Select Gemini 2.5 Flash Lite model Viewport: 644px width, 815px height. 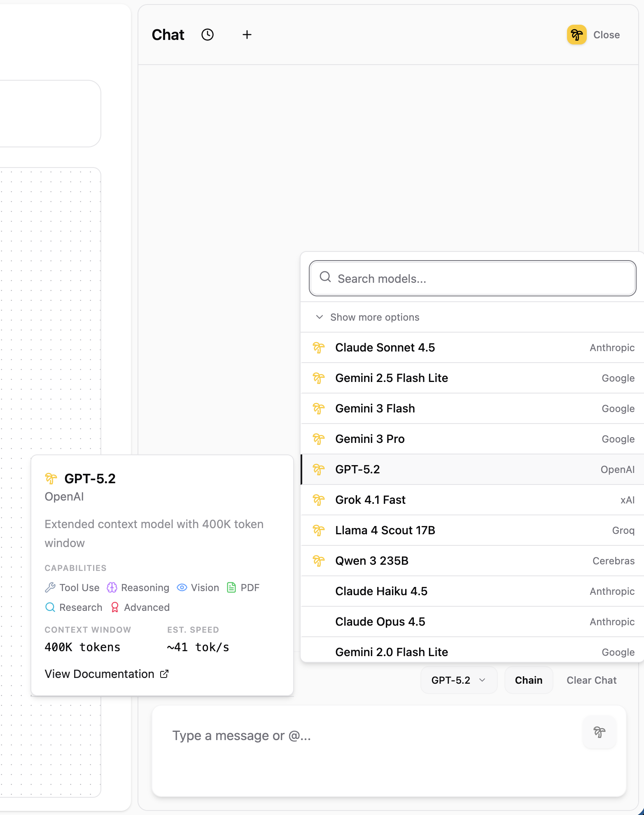click(472, 378)
